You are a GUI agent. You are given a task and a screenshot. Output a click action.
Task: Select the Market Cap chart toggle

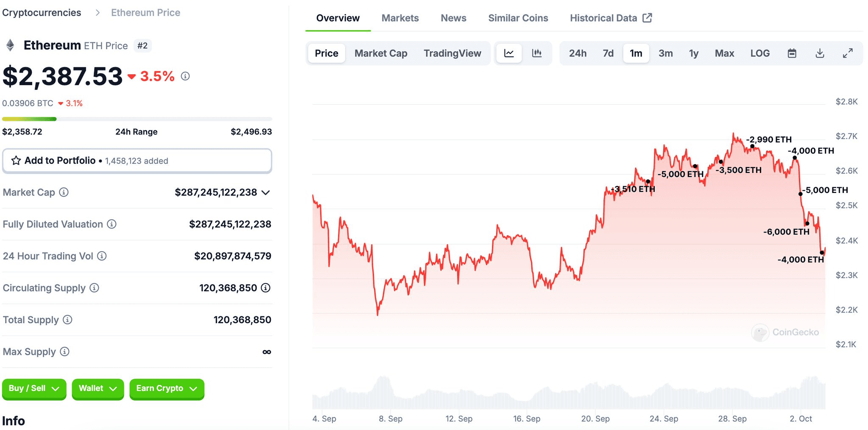point(381,53)
